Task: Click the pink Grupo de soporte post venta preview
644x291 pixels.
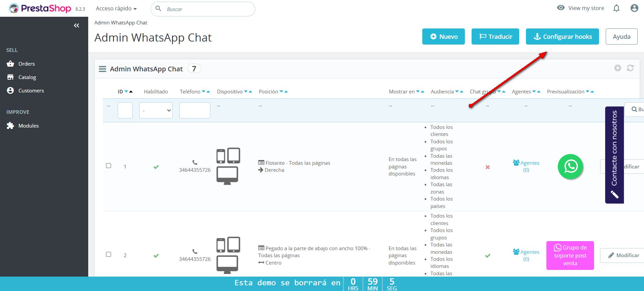Action: click(570, 256)
